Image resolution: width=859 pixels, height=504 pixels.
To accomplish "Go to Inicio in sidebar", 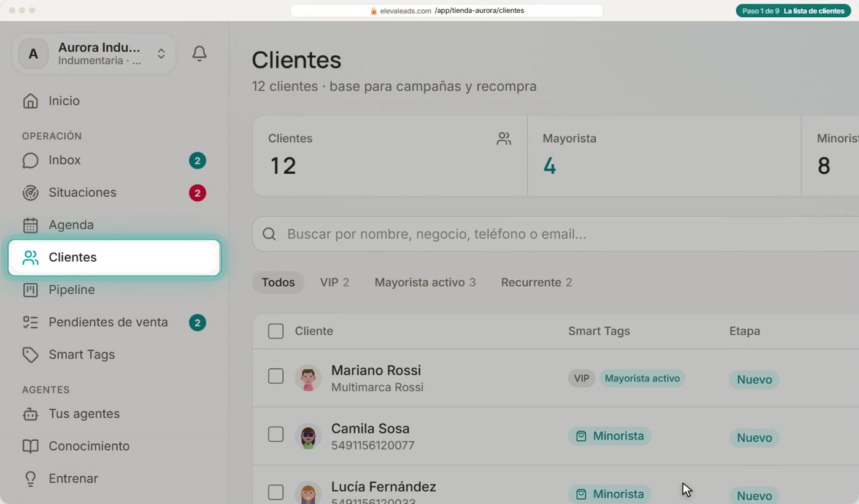I will point(64,101).
